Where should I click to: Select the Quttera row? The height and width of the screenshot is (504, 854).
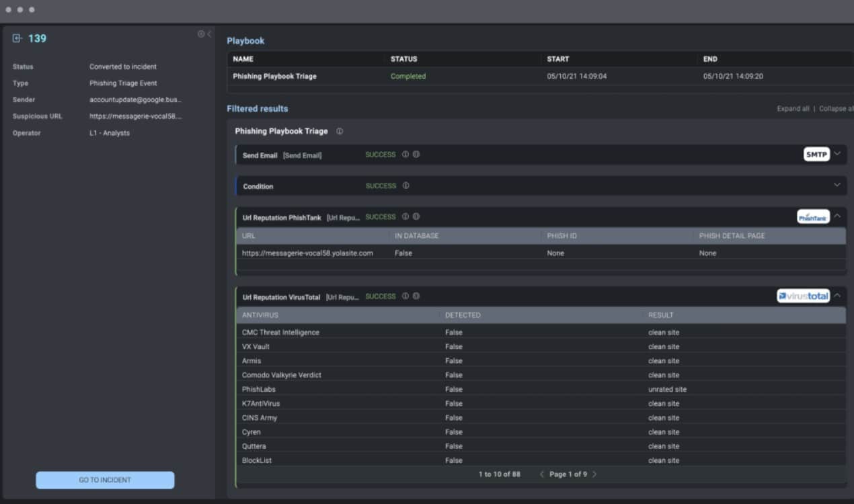click(541, 446)
